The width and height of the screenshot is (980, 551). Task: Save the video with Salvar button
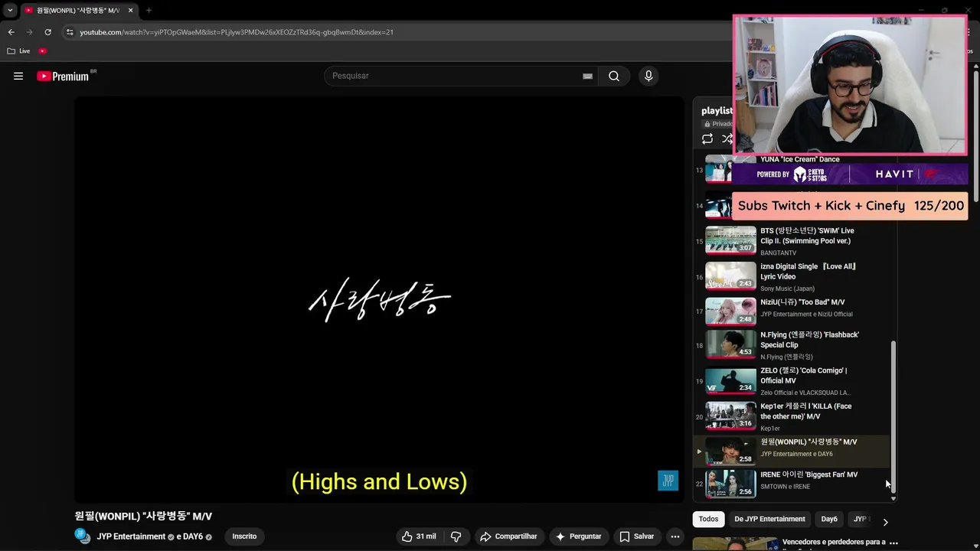tap(637, 536)
